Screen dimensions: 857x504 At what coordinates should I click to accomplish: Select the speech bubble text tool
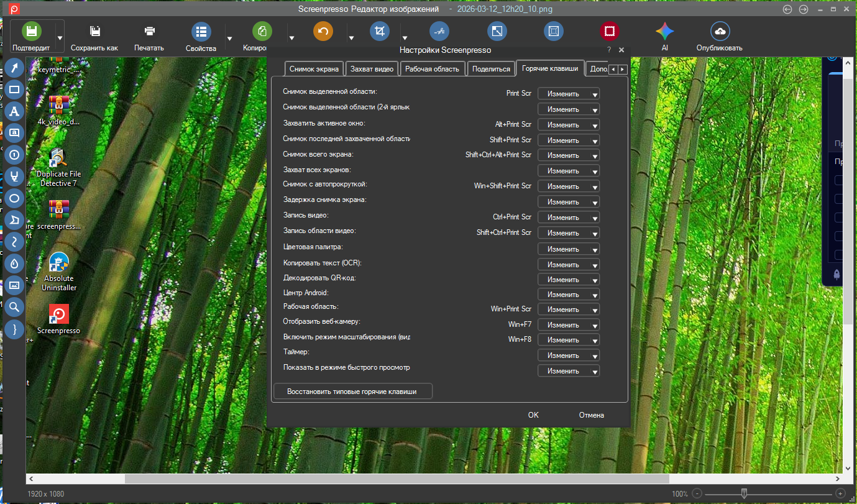pos(14,132)
